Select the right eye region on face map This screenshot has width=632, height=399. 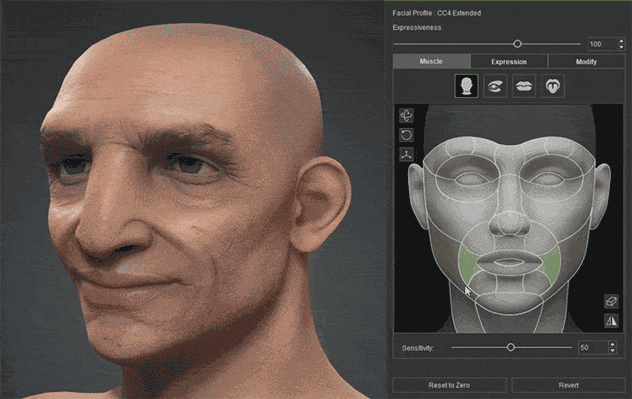tap(549, 179)
